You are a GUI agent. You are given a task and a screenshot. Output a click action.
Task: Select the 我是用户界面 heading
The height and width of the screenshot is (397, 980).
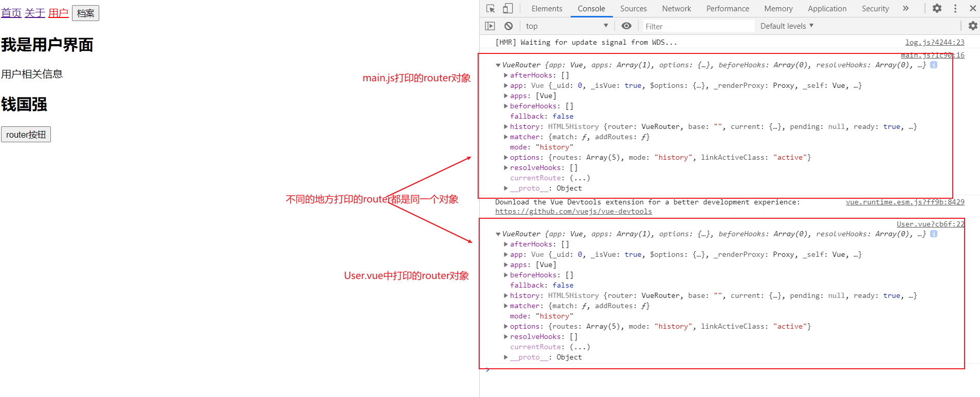[47, 45]
